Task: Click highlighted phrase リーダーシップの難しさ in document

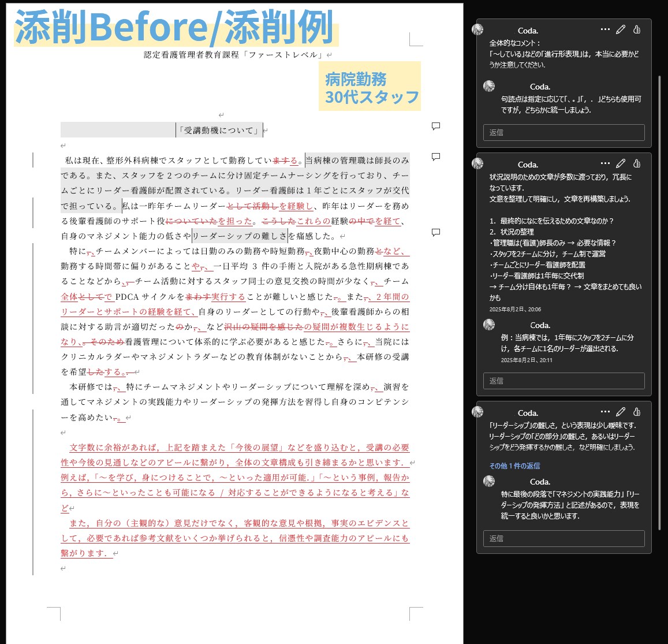Action: pos(240,236)
